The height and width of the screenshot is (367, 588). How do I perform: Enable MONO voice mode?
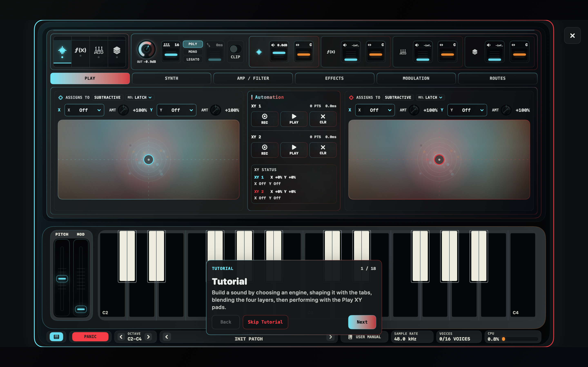193,52
